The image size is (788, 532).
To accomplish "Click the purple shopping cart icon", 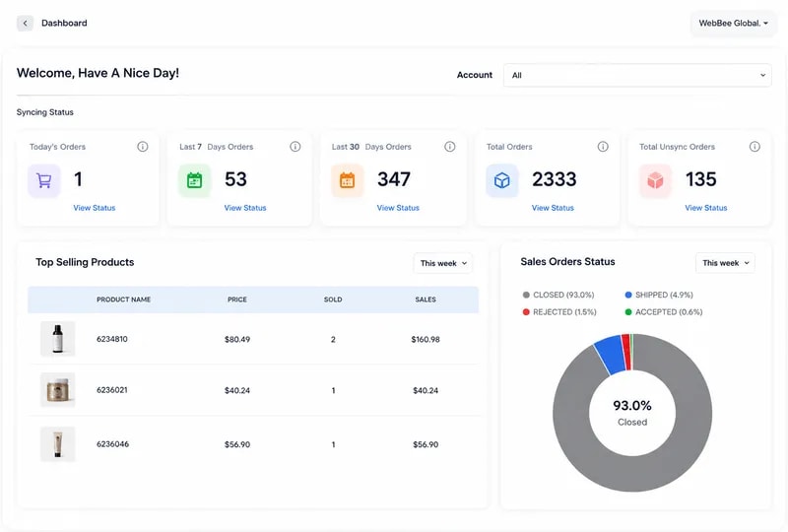I will 44,180.
